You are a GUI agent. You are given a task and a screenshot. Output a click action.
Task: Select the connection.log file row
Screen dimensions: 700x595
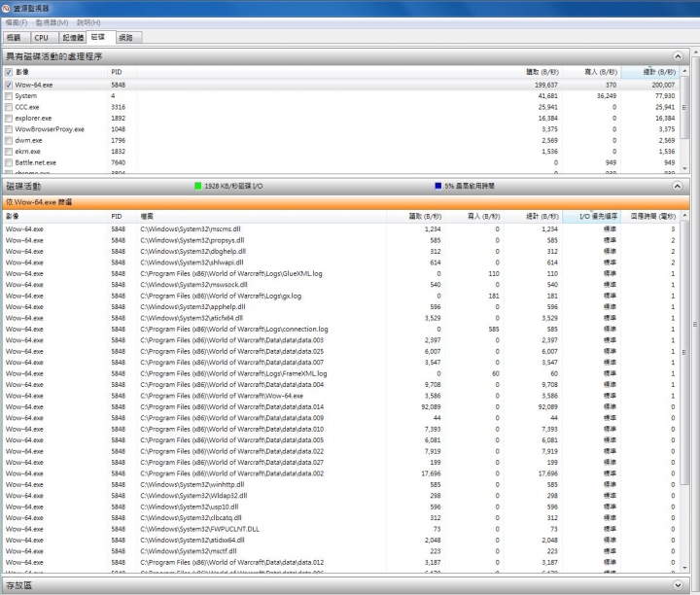coord(341,329)
